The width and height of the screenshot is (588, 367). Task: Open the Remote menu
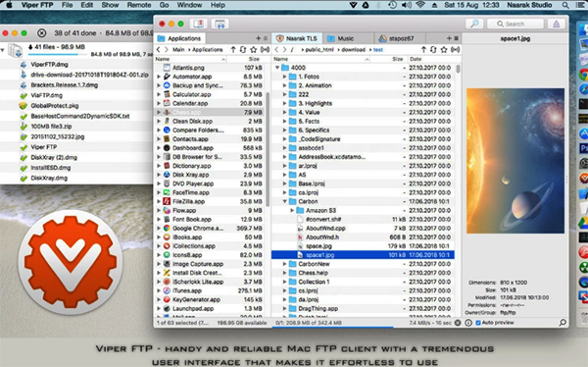click(x=139, y=5)
